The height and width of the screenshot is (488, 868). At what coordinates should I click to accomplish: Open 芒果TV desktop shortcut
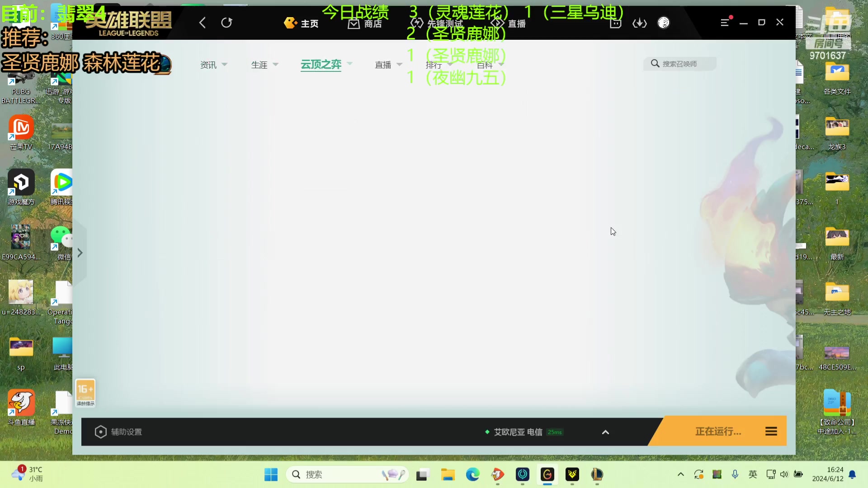pyautogui.click(x=21, y=132)
